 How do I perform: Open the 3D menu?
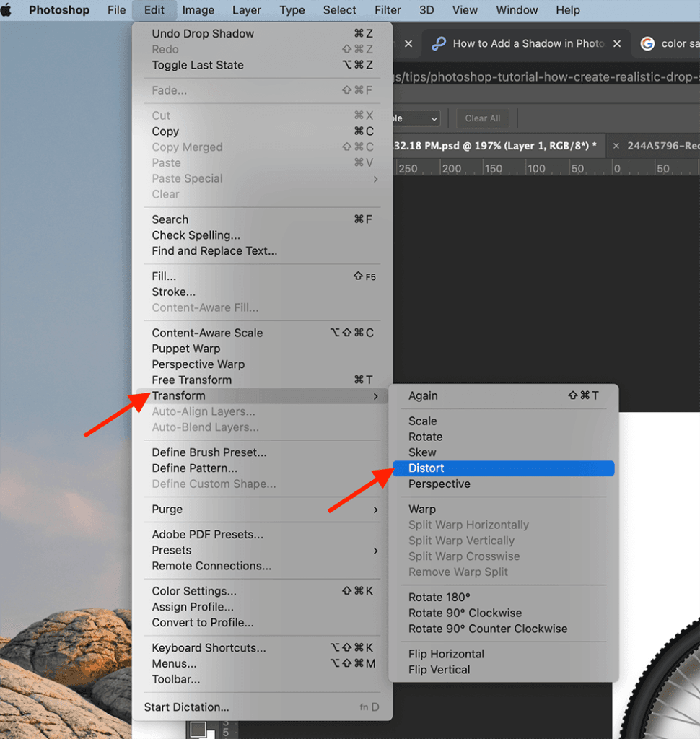[426, 10]
